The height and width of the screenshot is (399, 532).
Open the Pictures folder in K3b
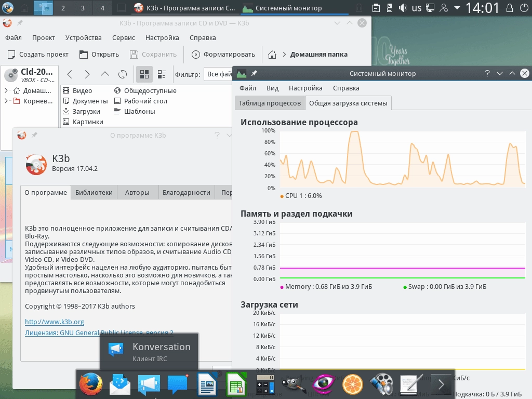pos(83,122)
